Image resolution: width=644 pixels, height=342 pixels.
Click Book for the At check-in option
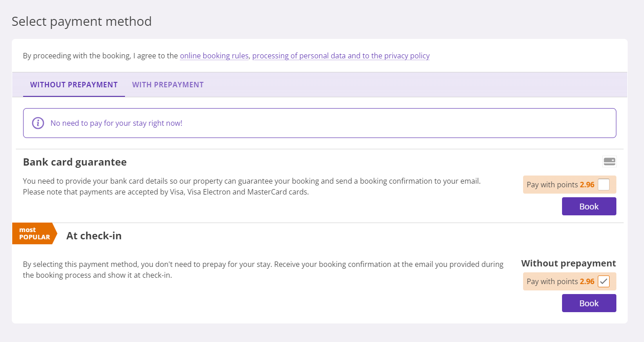(589, 303)
